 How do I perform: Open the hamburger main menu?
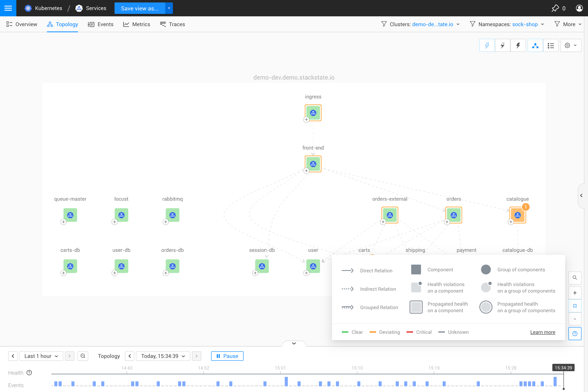point(8,8)
